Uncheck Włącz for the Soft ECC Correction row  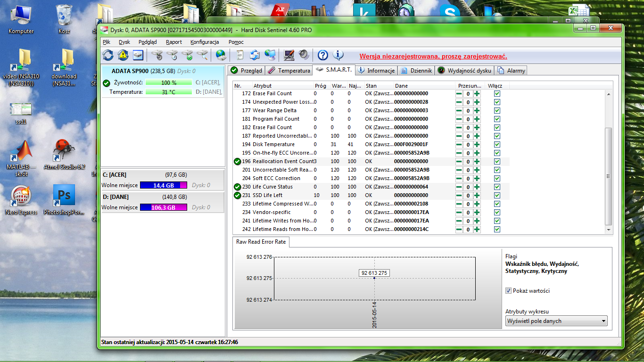tap(497, 178)
